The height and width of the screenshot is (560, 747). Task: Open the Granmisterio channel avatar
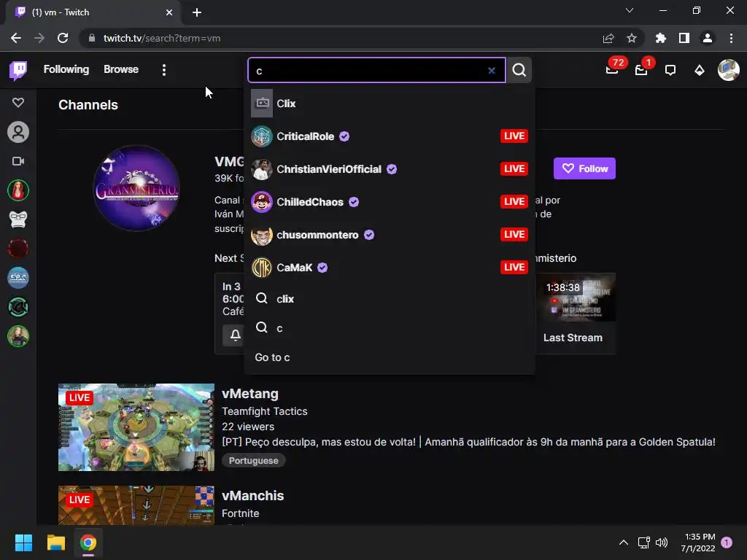136,188
